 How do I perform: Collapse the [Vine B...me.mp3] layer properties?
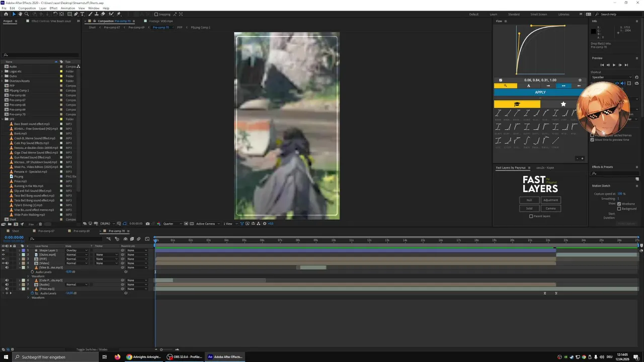point(20,267)
